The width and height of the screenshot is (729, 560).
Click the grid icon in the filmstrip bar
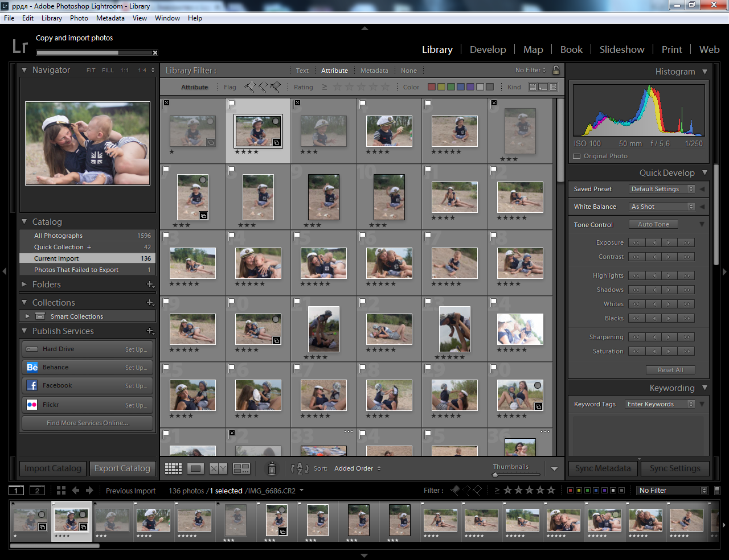(x=61, y=491)
